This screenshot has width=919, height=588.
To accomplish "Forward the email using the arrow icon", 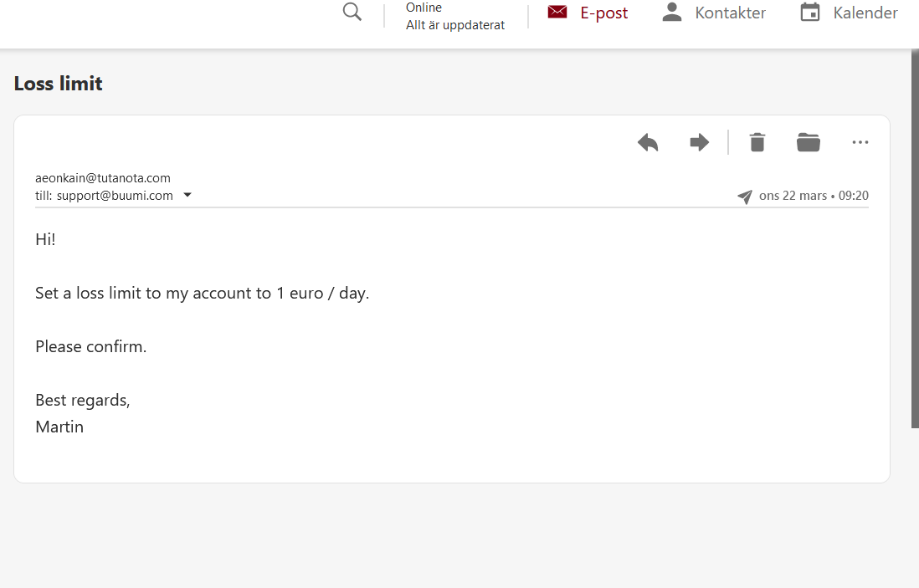I will point(699,142).
